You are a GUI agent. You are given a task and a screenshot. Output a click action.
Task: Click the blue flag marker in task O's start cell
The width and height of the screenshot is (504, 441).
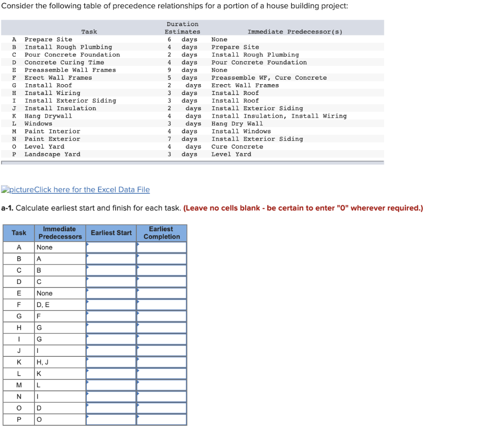[89, 405]
